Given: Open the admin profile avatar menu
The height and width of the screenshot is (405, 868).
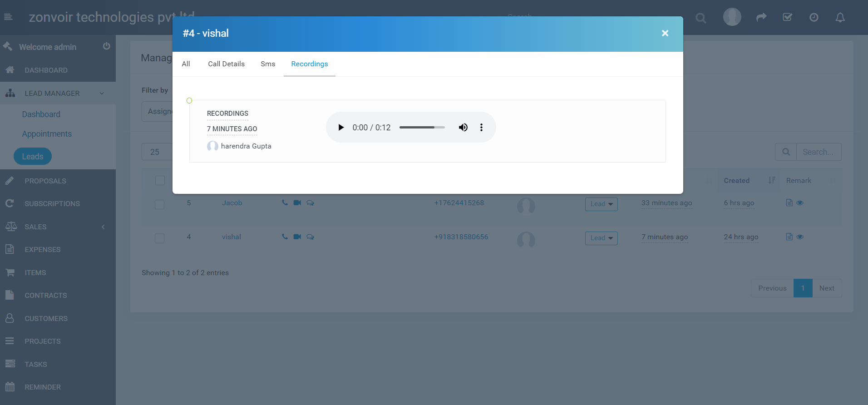Looking at the screenshot, I should pos(732,17).
